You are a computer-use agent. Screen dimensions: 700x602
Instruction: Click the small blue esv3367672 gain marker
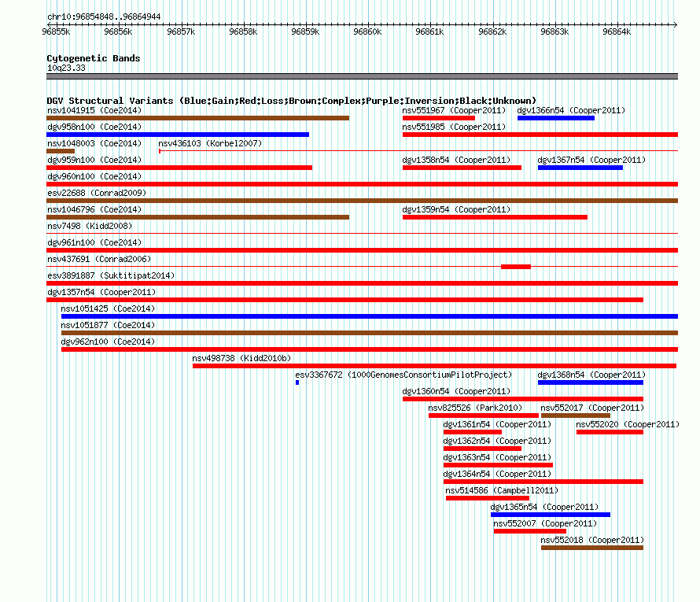pos(297,382)
